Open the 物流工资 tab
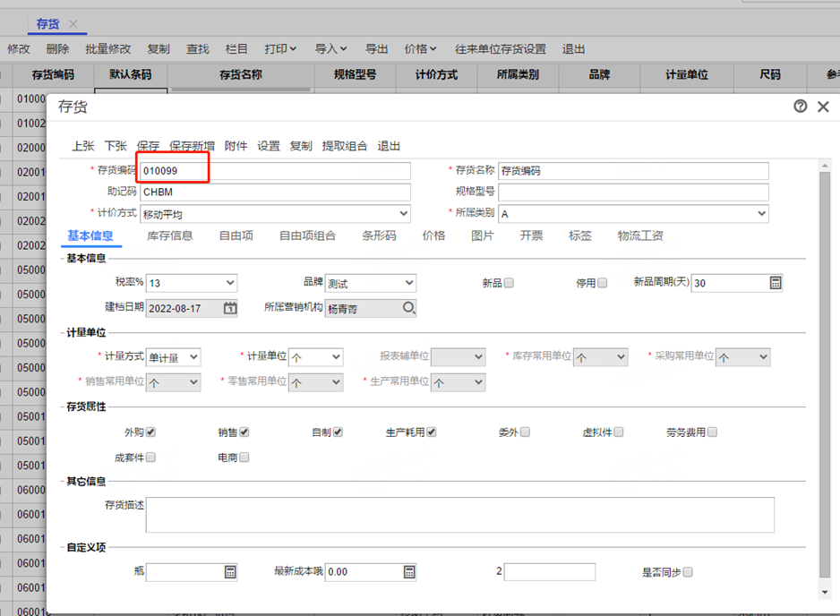Viewport: 840px width, 616px height. [640, 236]
